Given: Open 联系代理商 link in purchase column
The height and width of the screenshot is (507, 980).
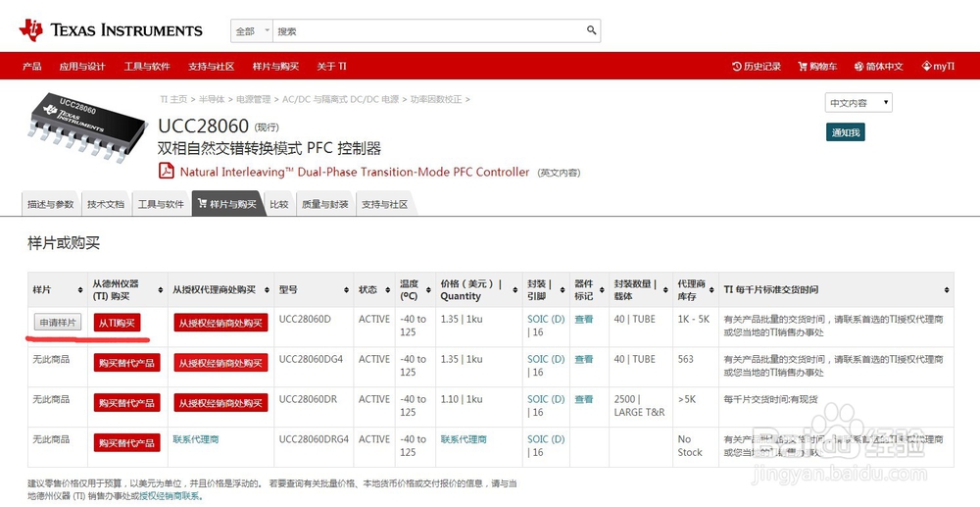Looking at the screenshot, I should 196,439.
